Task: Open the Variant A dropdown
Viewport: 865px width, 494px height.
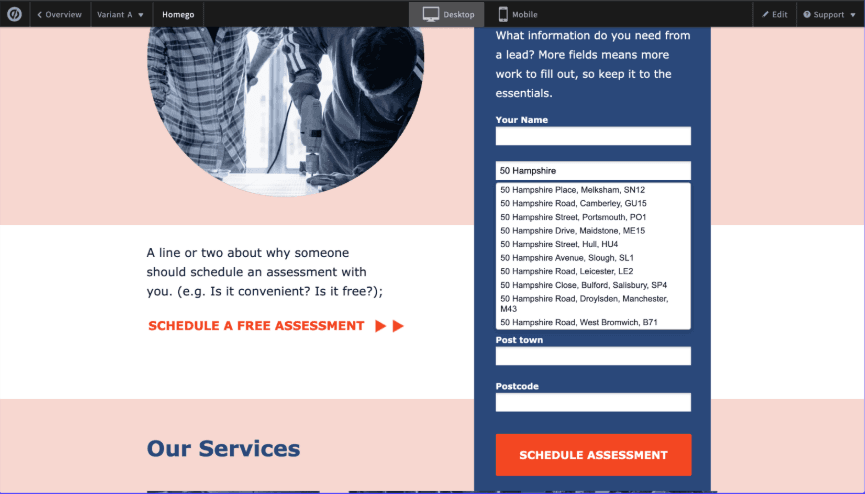Action: point(120,15)
